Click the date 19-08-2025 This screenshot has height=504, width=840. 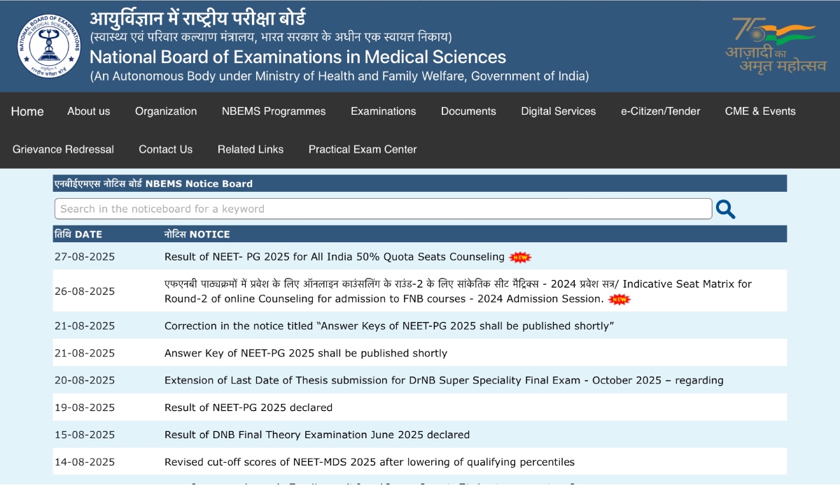click(85, 407)
